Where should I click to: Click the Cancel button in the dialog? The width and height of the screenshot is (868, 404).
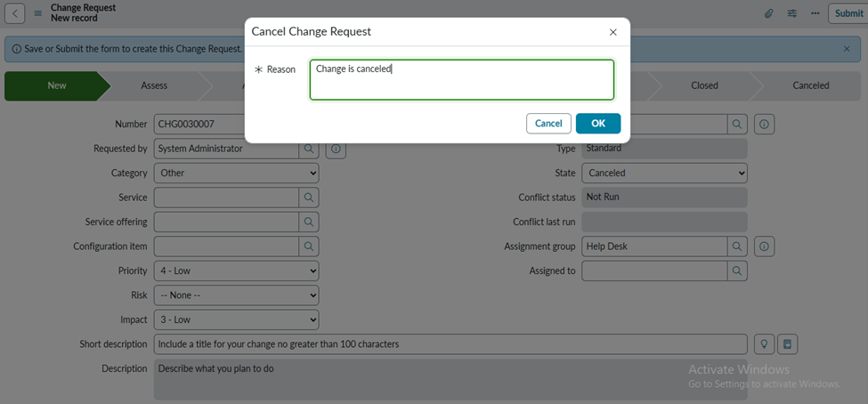(548, 124)
